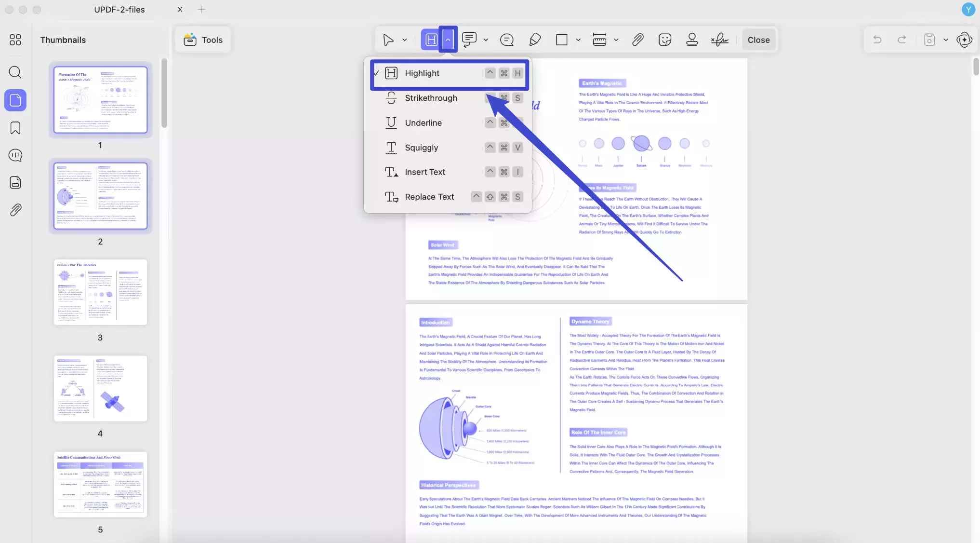Toggle off the active Highlight tool
Viewport: 980px width, 543px height.
[x=431, y=40]
